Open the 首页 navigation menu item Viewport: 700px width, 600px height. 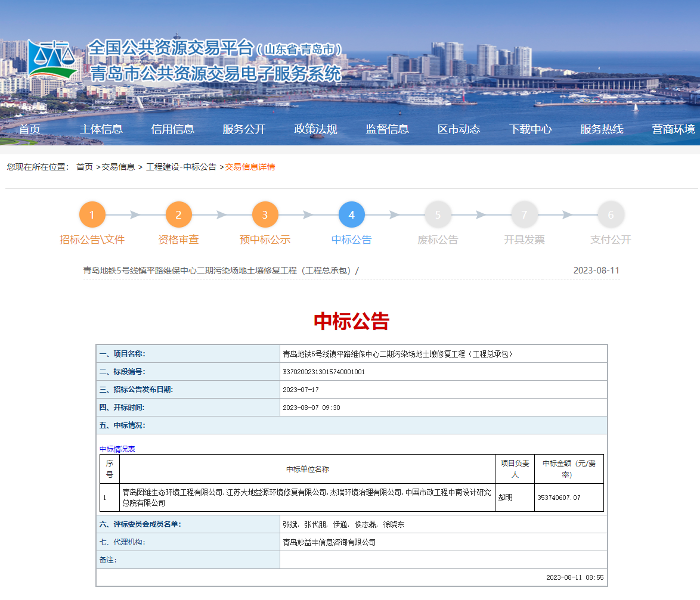tap(29, 129)
